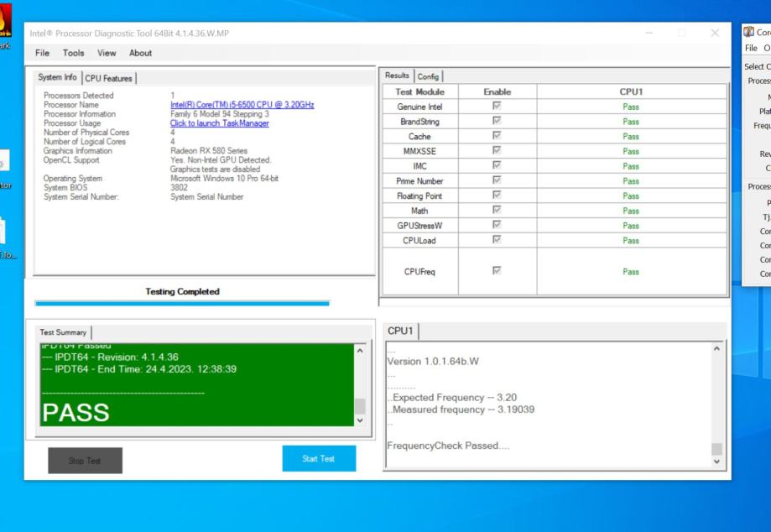Click the Test Summary scrollbar thumb

click(x=360, y=406)
